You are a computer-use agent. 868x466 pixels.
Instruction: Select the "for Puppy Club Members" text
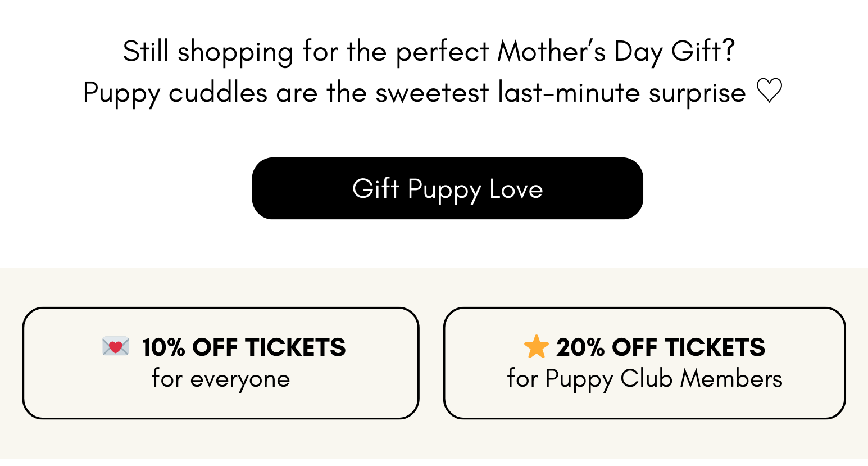(644, 379)
